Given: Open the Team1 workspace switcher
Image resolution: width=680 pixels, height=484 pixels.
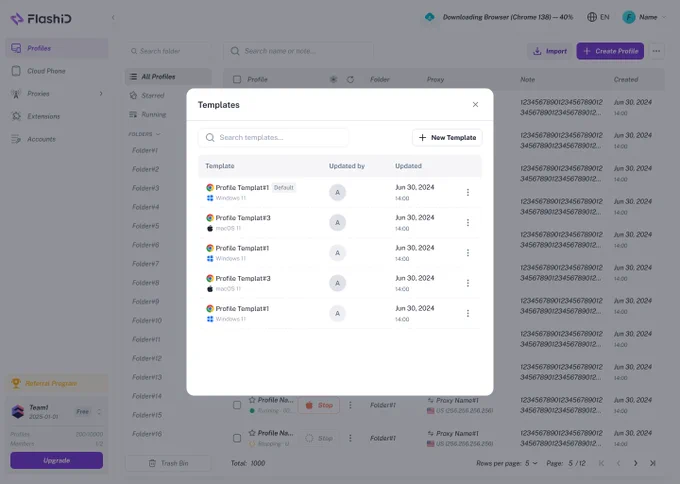Looking at the screenshot, I should [57, 412].
